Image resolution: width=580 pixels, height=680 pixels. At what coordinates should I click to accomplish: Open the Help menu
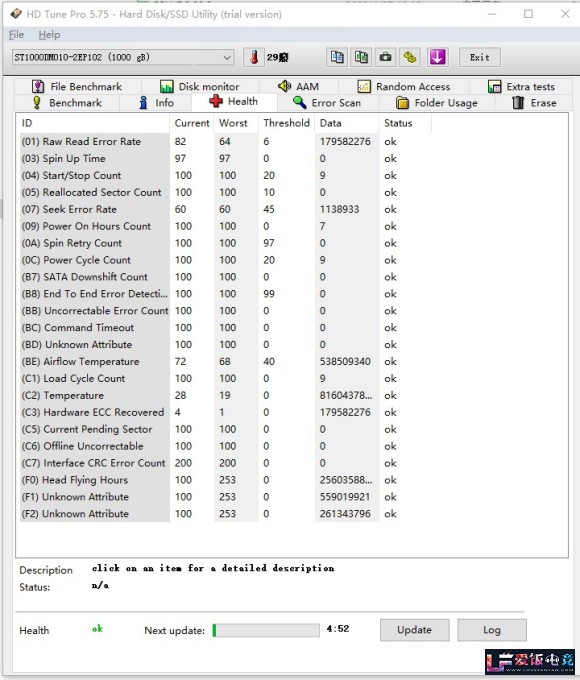click(x=49, y=35)
